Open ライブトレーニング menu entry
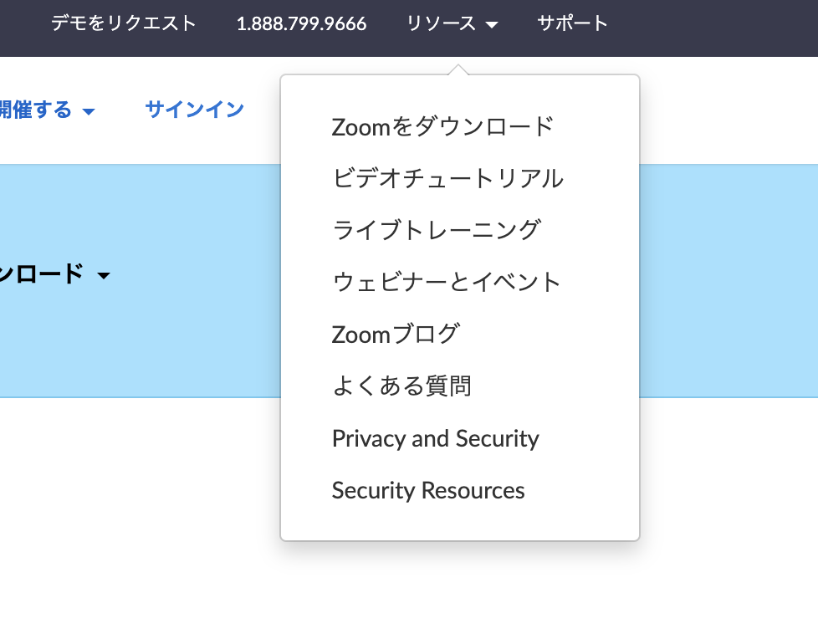Image resolution: width=818 pixels, height=644 pixels. (x=437, y=230)
